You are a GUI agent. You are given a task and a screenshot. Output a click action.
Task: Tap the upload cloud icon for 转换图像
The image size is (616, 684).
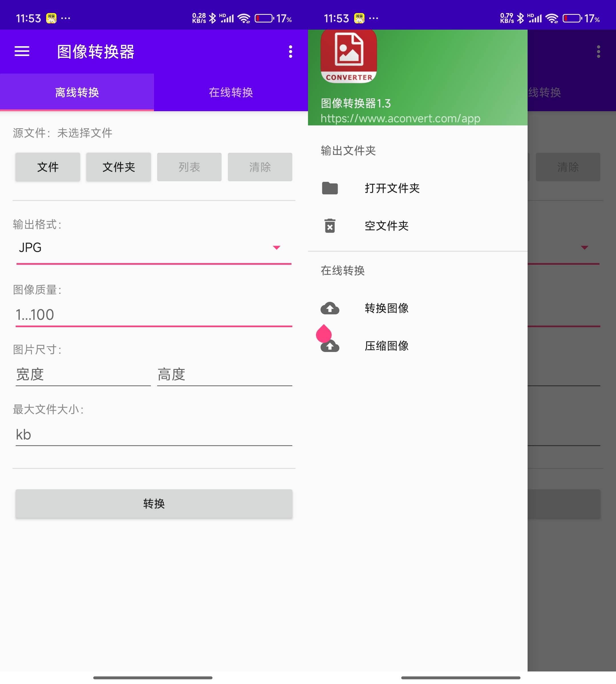(x=330, y=308)
